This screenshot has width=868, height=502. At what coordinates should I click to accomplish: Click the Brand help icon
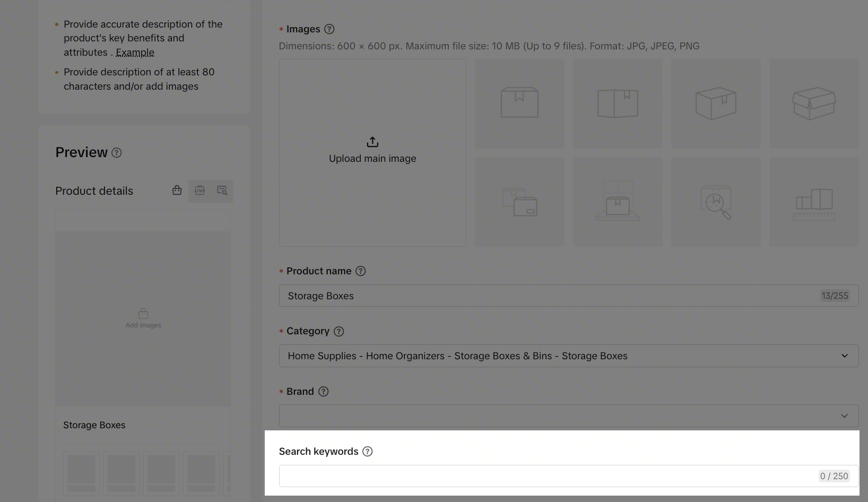click(323, 392)
